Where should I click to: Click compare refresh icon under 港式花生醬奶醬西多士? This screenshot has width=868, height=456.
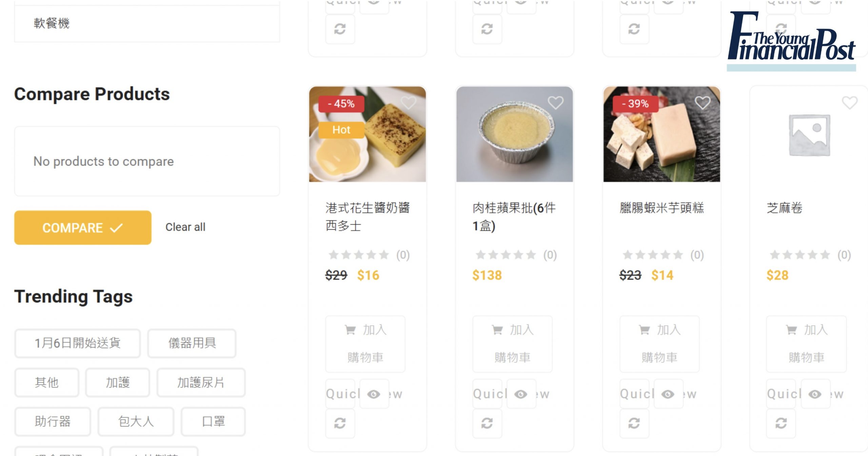pos(340,423)
